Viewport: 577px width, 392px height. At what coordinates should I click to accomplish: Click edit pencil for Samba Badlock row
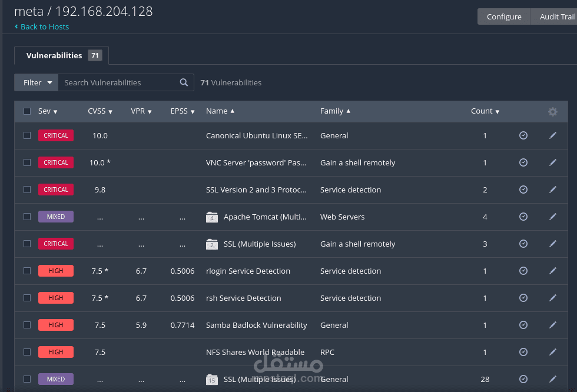pyautogui.click(x=553, y=325)
